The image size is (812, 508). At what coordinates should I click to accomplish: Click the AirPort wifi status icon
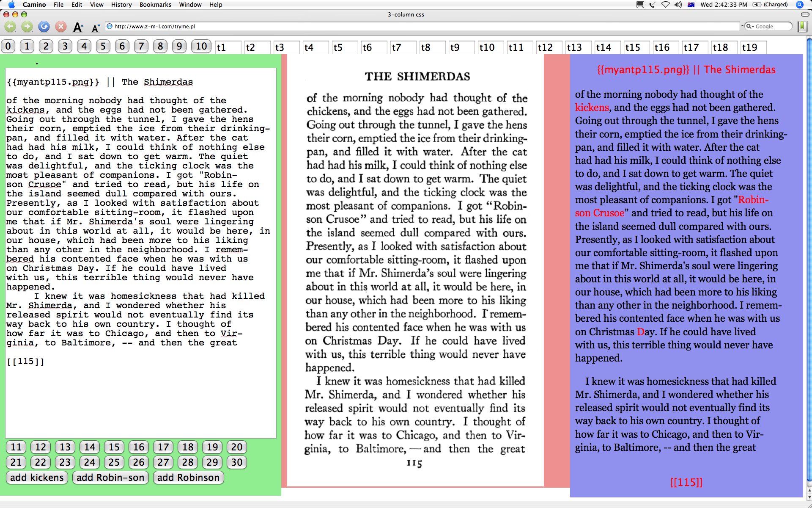[x=665, y=5]
